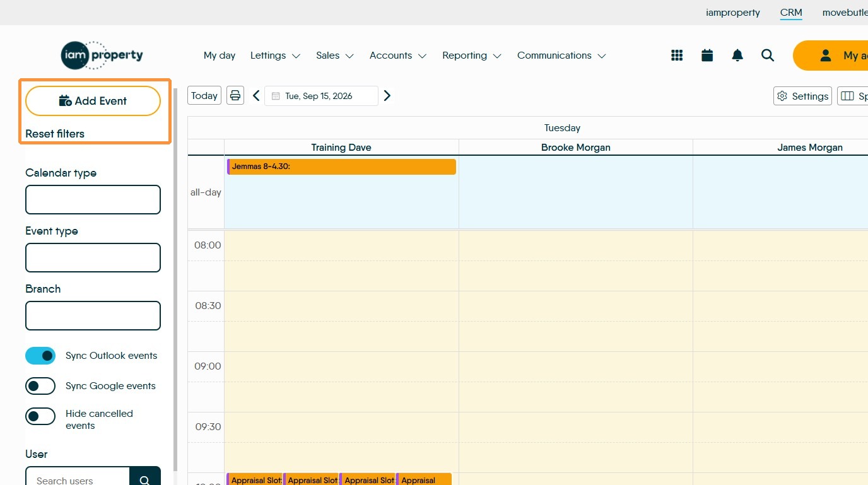Open the Calendar type dropdown field
Screen dimensions: 868x485
click(x=93, y=200)
